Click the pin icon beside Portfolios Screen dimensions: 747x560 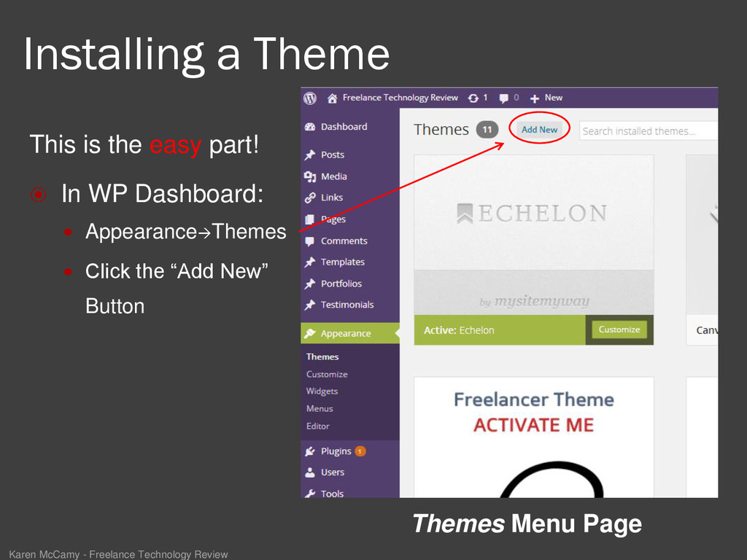310,284
